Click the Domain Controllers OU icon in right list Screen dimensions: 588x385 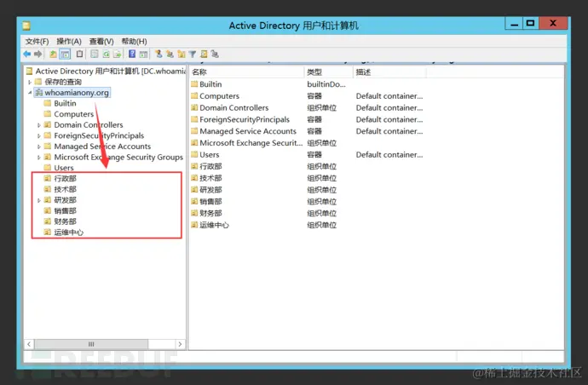[x=194, y=108]
